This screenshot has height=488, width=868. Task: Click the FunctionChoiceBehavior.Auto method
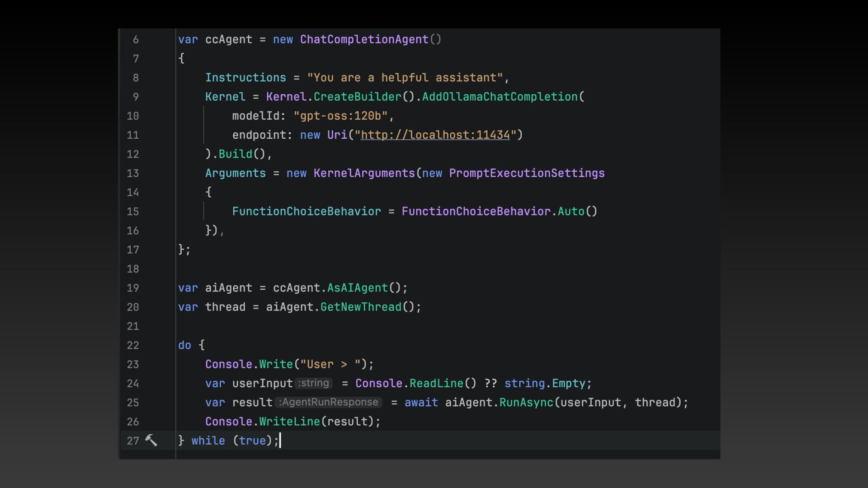point(571,211)
